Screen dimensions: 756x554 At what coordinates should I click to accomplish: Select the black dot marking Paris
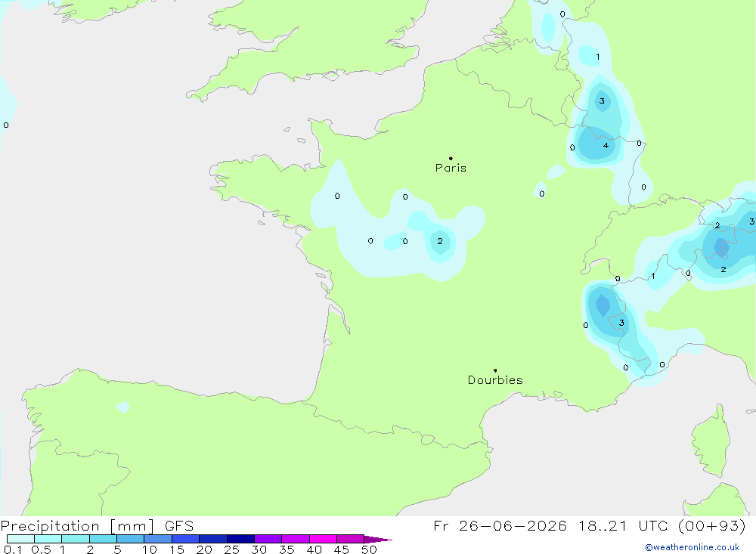point(451,158)
